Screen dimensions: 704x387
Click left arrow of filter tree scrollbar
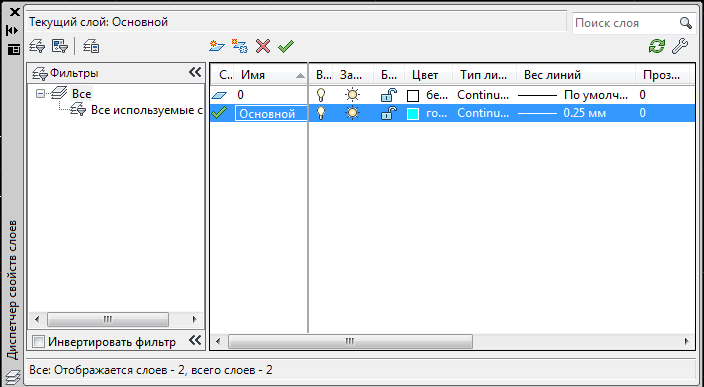[37, 320]
